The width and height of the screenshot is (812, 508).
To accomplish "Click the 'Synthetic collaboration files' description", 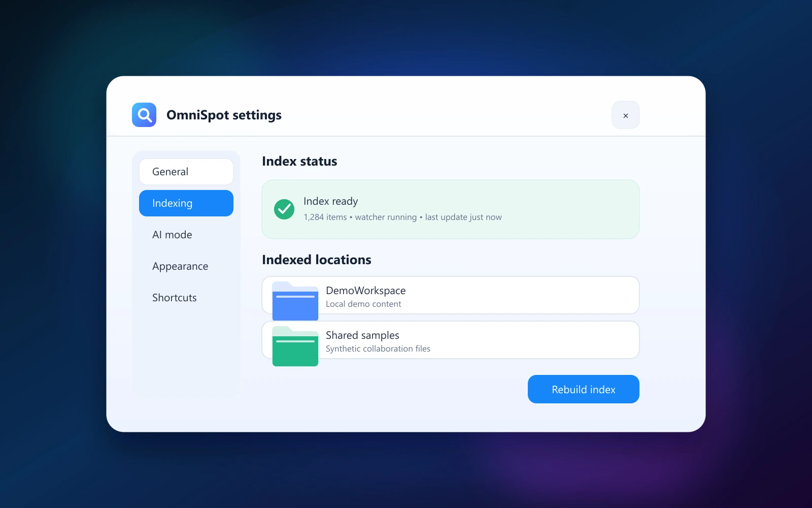I will pos(378,348).
